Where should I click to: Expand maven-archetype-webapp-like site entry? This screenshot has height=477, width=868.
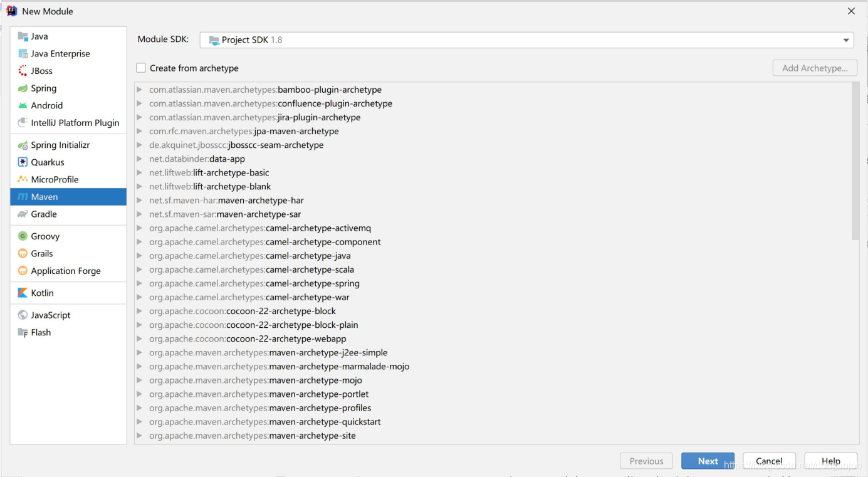[x=139, y=436]
